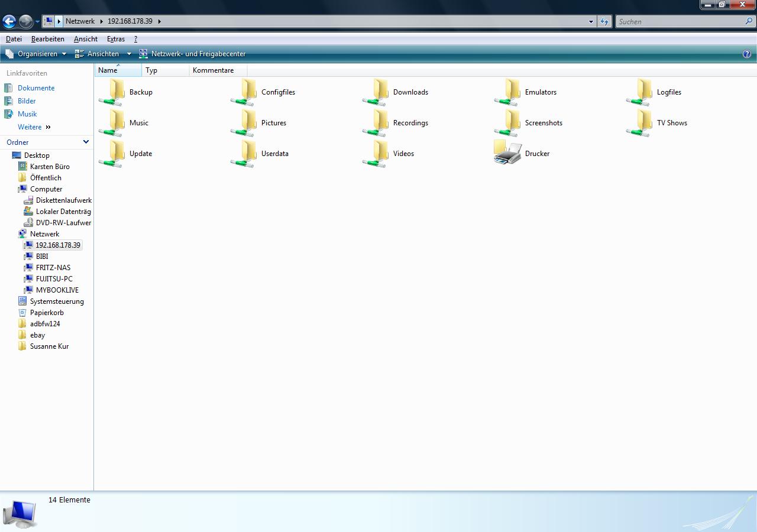Sort by the Typ column header
The width and height of the screenshot is (757, 532).
[152, 70]
